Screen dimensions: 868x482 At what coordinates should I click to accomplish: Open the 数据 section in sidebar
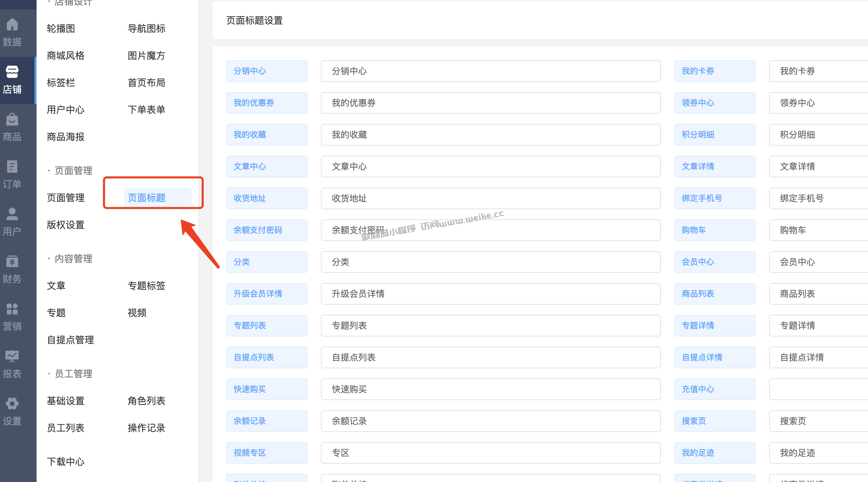click(x=12, y=33)
